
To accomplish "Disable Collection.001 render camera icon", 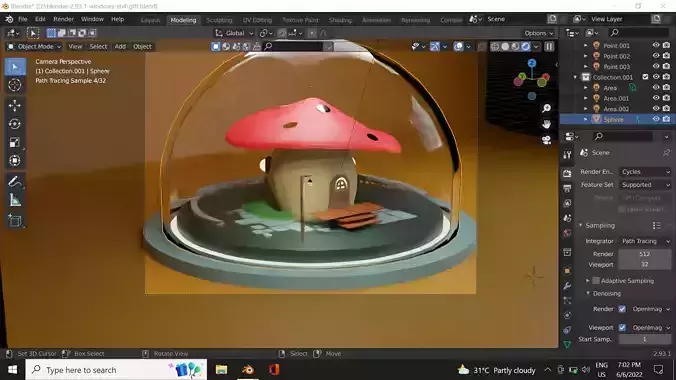I will (x=667, y=77).
